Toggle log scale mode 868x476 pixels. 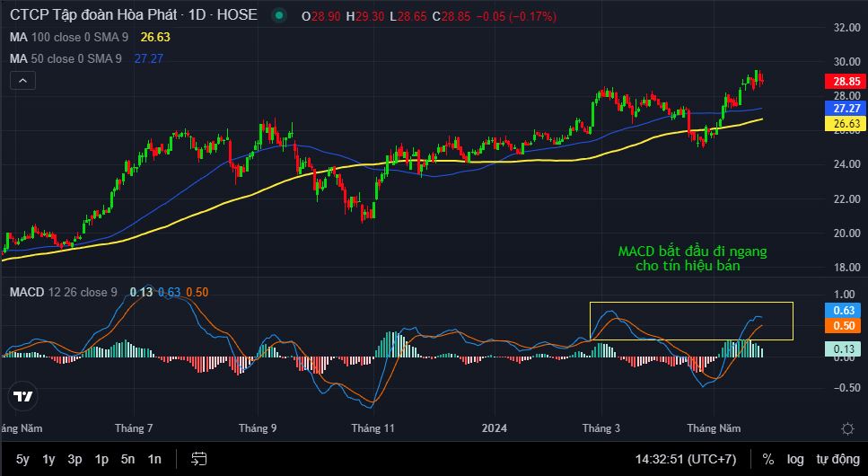point(795,458)
